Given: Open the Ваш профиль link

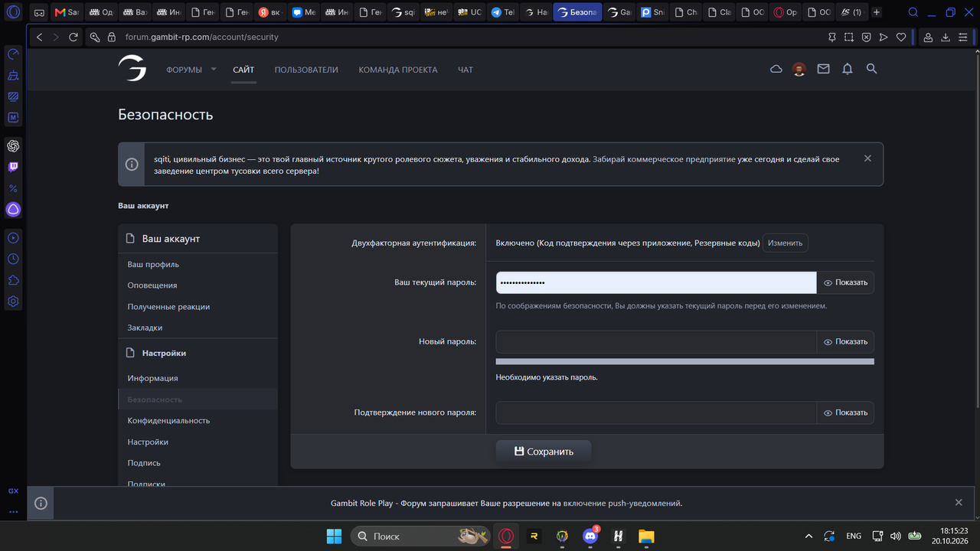Looking at the screenshot, I should pyautogui.click(x=153, y=264).
